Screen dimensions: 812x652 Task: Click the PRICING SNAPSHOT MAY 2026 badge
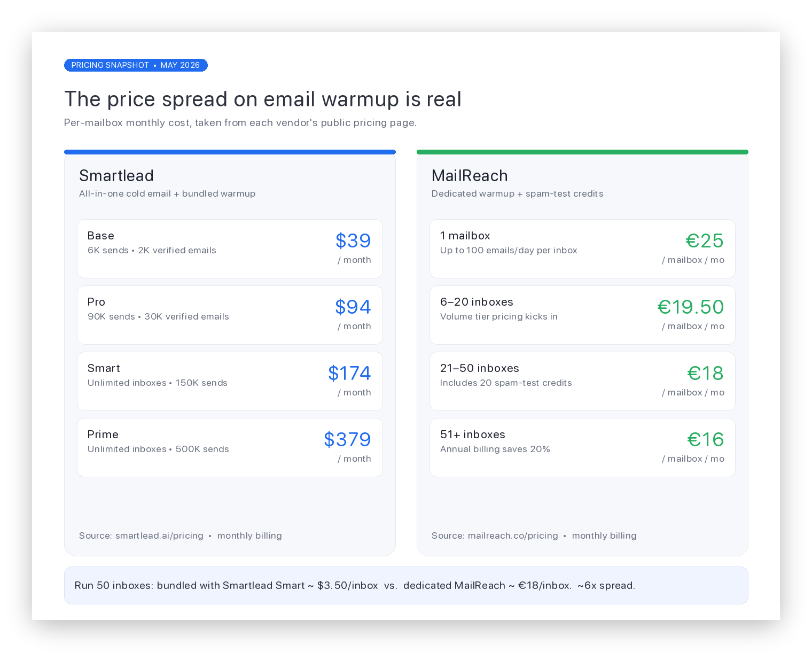pyautogui.click(x=136, y=65)
